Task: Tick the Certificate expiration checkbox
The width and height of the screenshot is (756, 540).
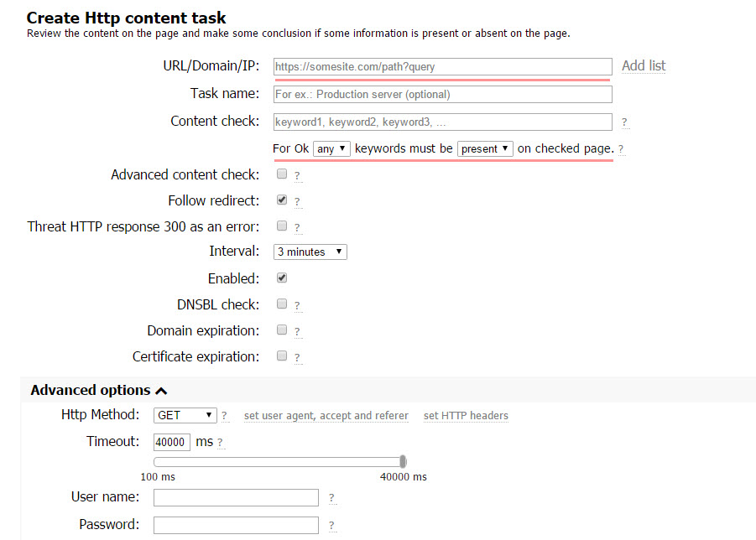Action: pos(282,356)
